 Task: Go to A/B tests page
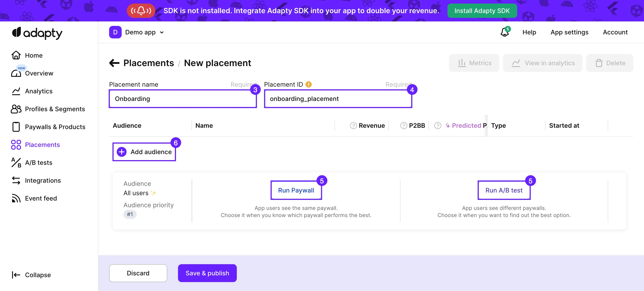tap(38, 163)
